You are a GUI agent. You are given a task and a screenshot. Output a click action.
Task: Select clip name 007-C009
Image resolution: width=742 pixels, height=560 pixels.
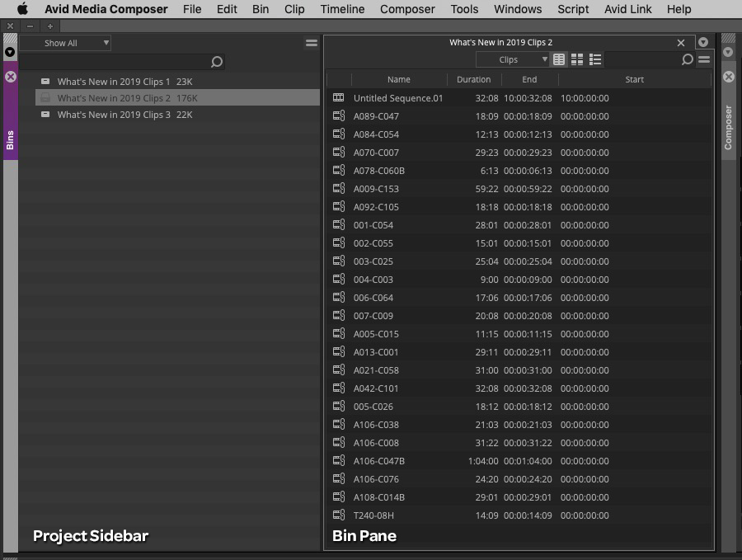coord(373,316)
